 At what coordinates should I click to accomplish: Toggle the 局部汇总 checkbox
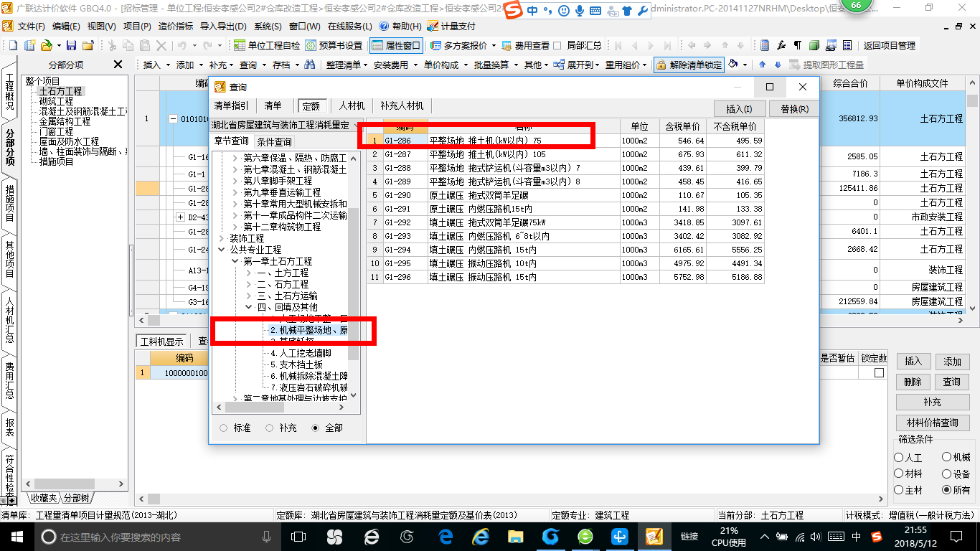557,45
